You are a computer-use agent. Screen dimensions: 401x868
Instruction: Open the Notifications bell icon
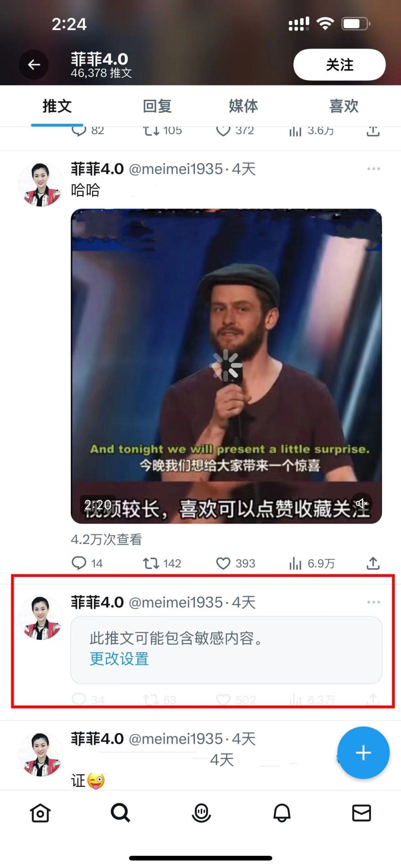tap(282, 813)
